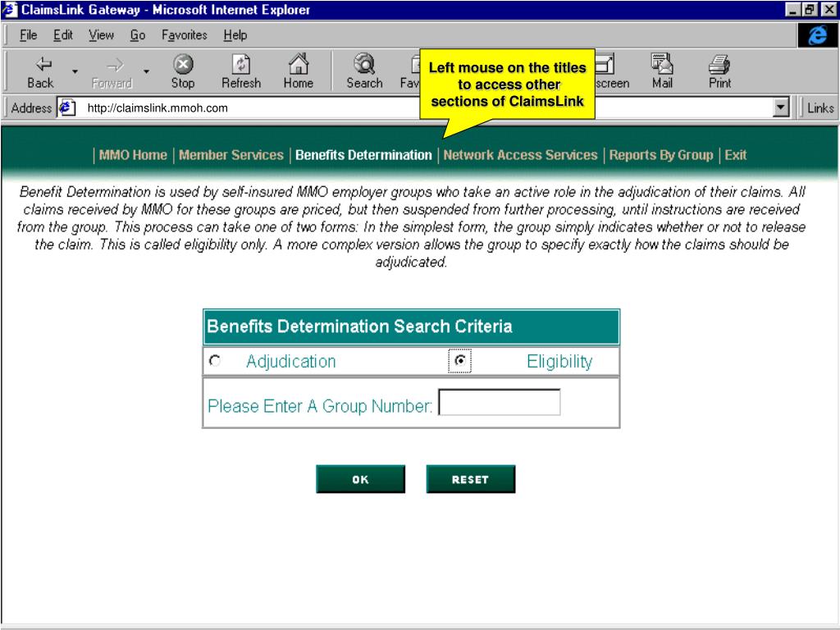Open the Favorites menu

185,35
